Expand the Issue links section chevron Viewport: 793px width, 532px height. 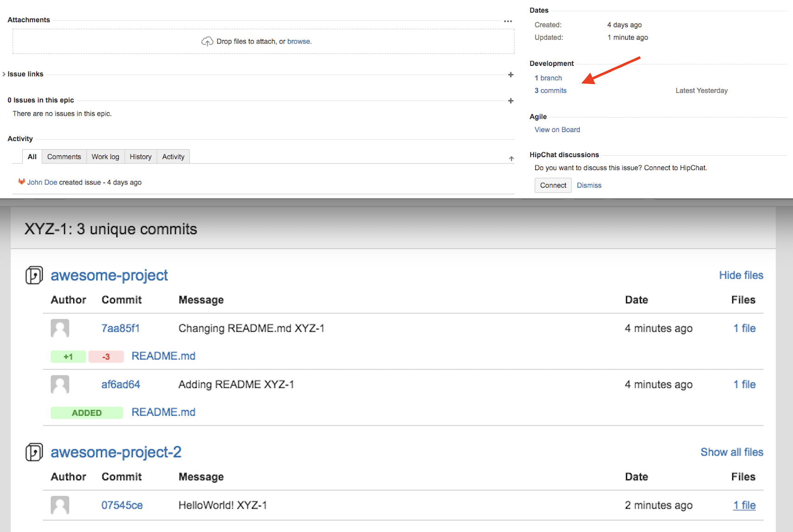[4, 74]
